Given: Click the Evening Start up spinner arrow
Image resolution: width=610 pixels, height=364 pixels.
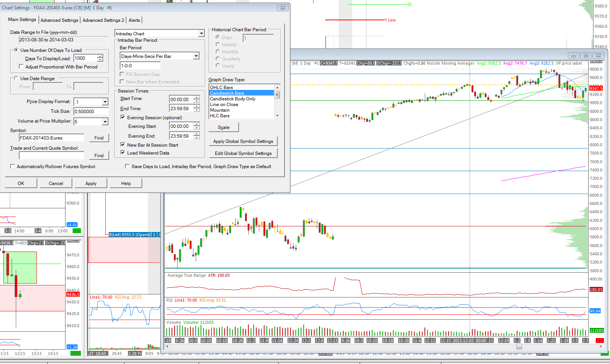Looking at the screenshot, I should [196, 124].
